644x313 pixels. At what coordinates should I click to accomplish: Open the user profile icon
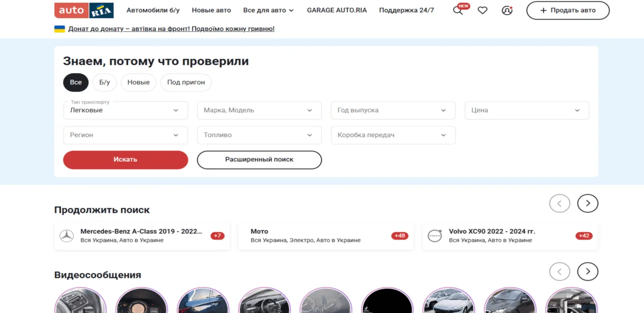pos(507,10)
